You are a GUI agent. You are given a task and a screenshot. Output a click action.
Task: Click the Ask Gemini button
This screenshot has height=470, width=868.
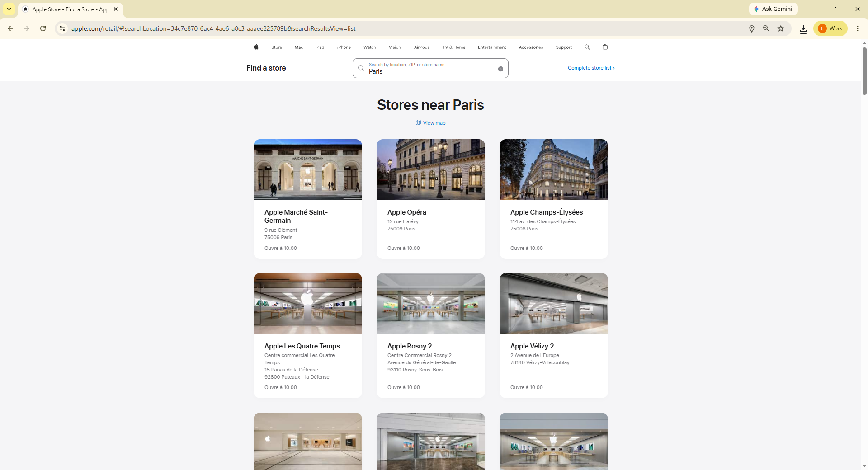point(774,9)
